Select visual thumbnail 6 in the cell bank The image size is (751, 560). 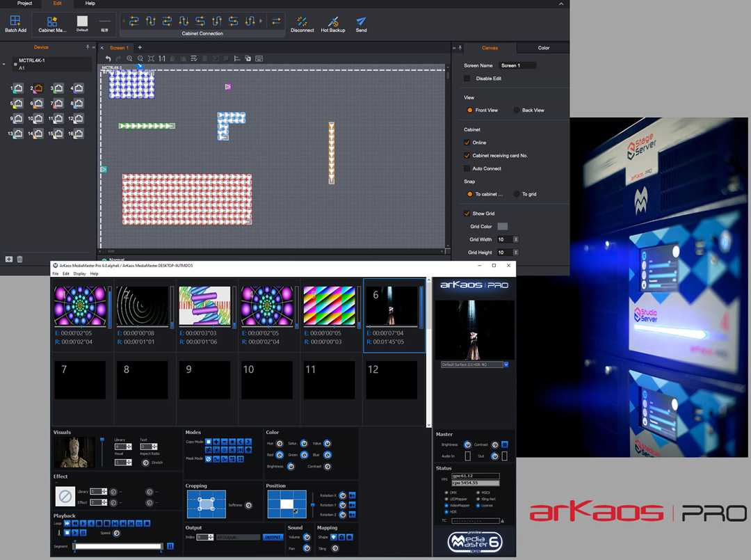393,305
